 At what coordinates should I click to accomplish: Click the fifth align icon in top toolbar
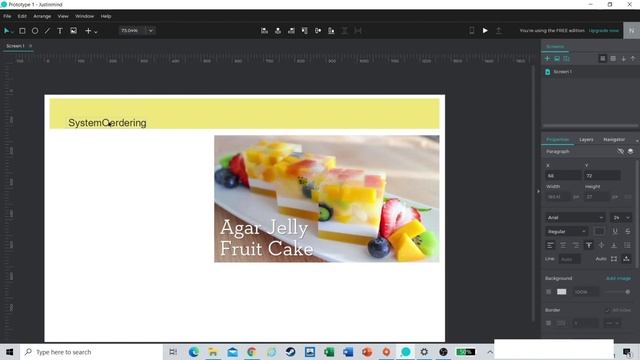pyautogui.click(x=318, y=31)
